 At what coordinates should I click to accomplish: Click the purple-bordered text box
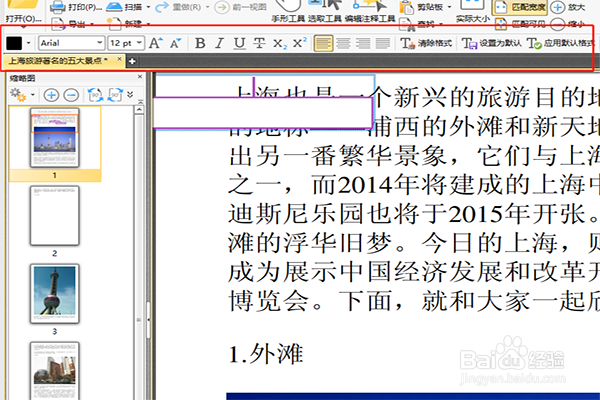coord(262,113)
